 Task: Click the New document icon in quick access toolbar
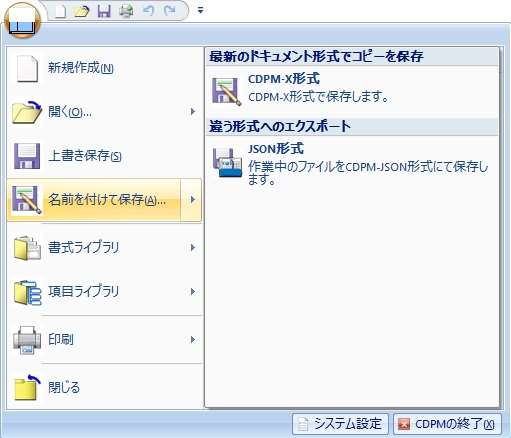coord(60,11)
